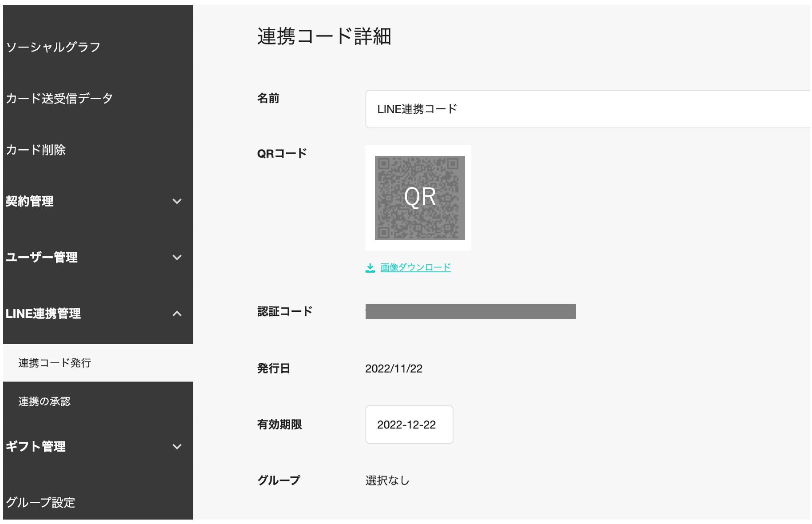Click LINE連携管理 section label
The image size is (812, 524).
43,314
